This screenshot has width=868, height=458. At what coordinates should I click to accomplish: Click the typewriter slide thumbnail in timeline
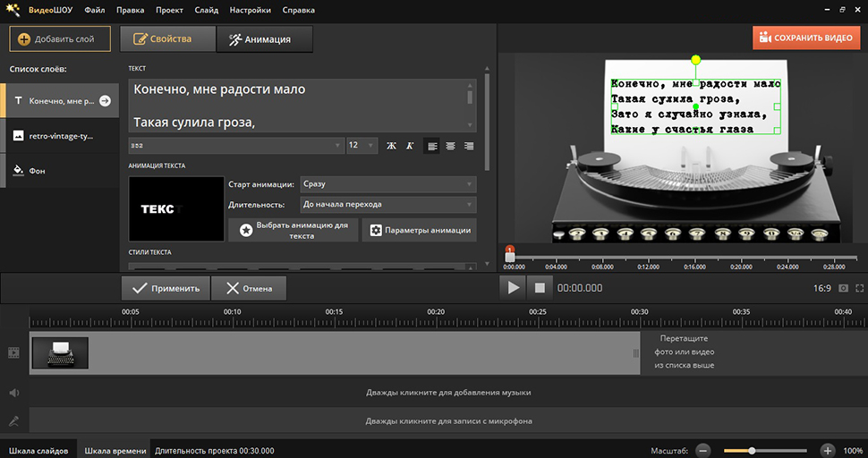[x=60, y=353]
